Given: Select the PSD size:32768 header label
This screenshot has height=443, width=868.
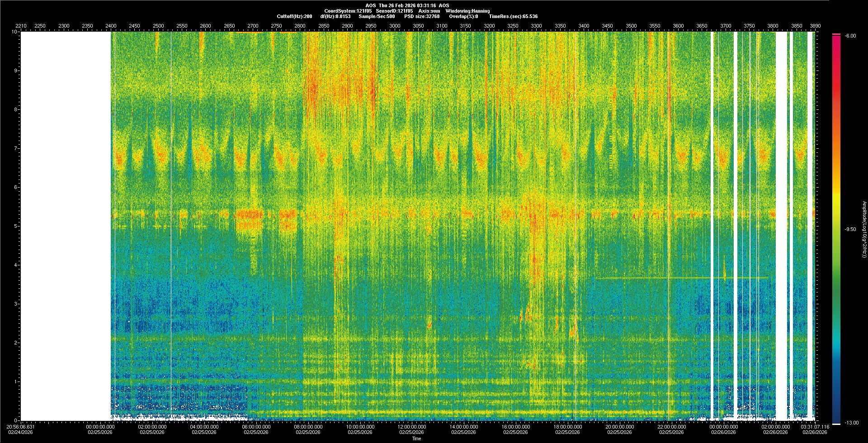Looking at the screenshot, I should pos(422,16).
